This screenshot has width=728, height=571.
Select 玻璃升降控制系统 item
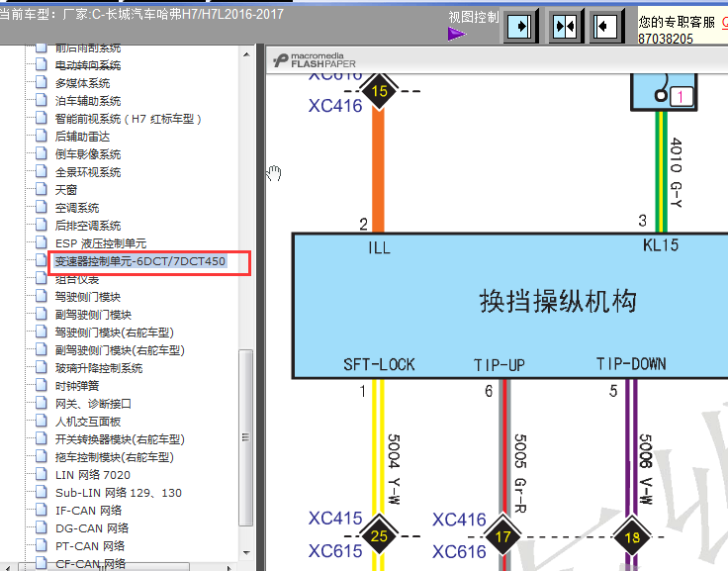point(99,368)
